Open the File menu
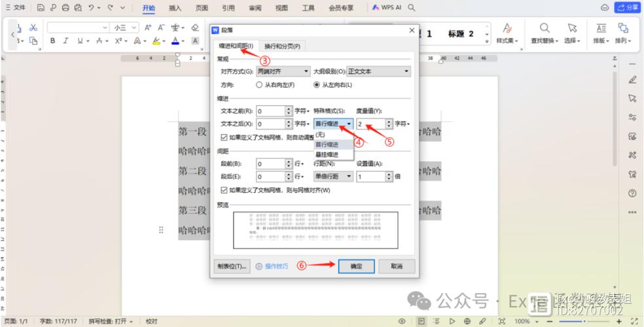Screen dimensions: 644x327 click(16, 7)
